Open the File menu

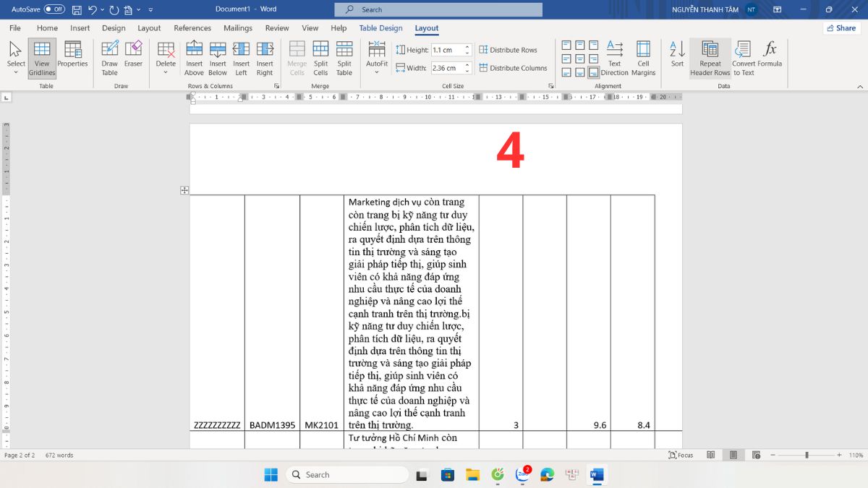(14, 28)
